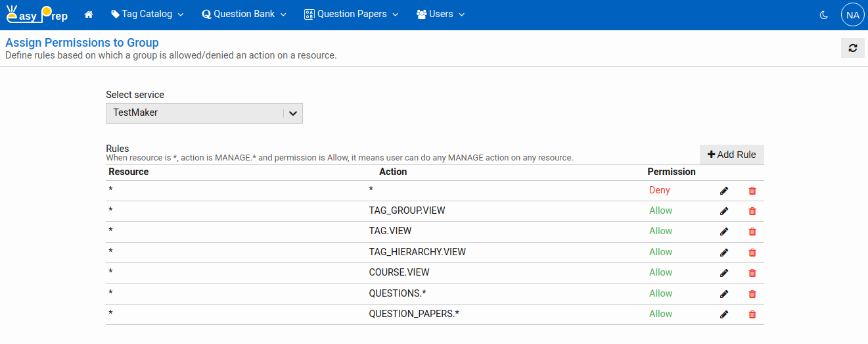
Task: Click the QUESTIONS.* action cell
Action: click(x=398, y=293)
